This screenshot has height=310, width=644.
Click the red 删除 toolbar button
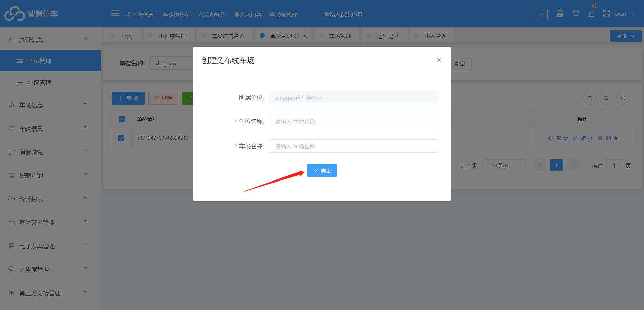coord(163,98)
